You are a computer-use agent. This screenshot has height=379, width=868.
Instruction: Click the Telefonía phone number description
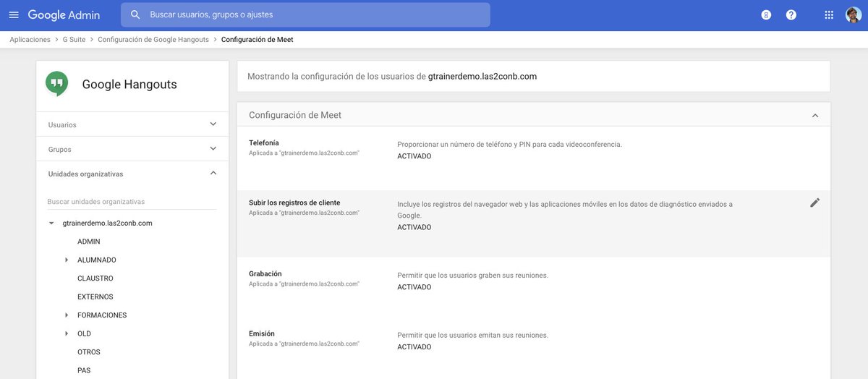(x=510, y=145)
